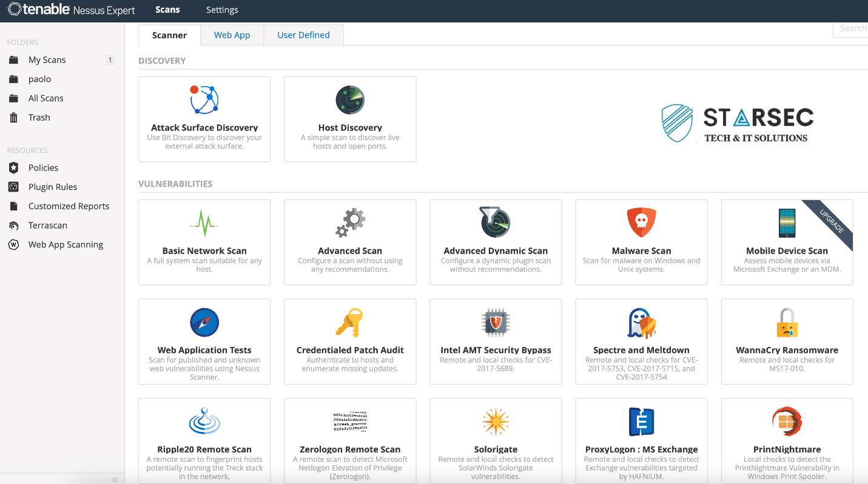Viewport: 868px width, 484px height.
Task: Click the Mobile Device Scan phone icon
Action: (x=787, y=223)
